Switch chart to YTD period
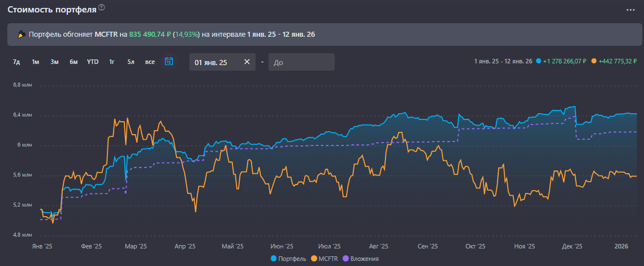The height and width of the screenshot is (266, 644). click(93, 62)
